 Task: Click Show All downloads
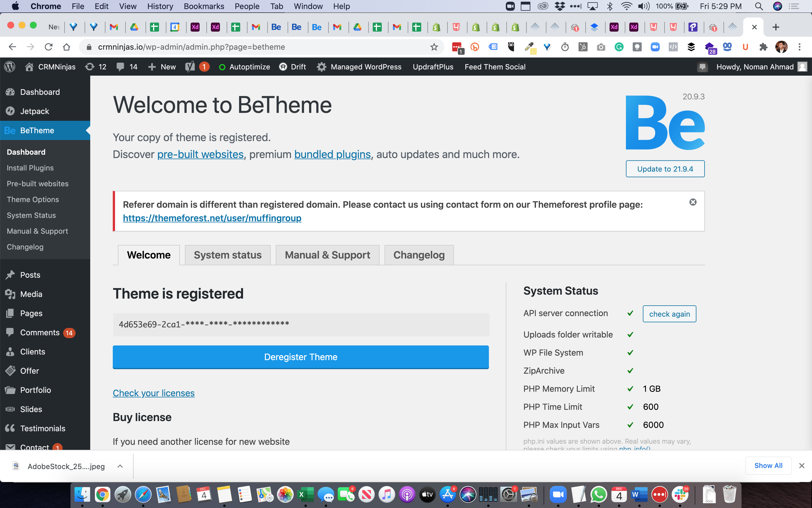tap(768, 466)
